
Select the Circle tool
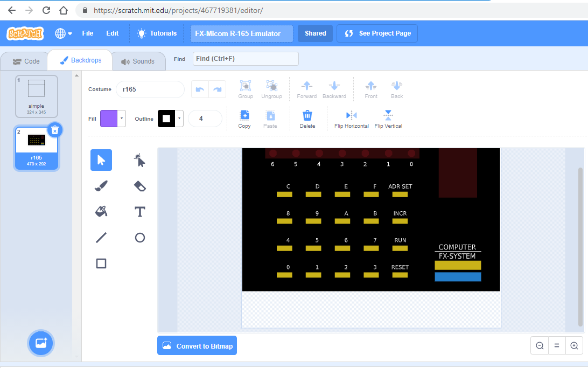(x=139, y=238)
